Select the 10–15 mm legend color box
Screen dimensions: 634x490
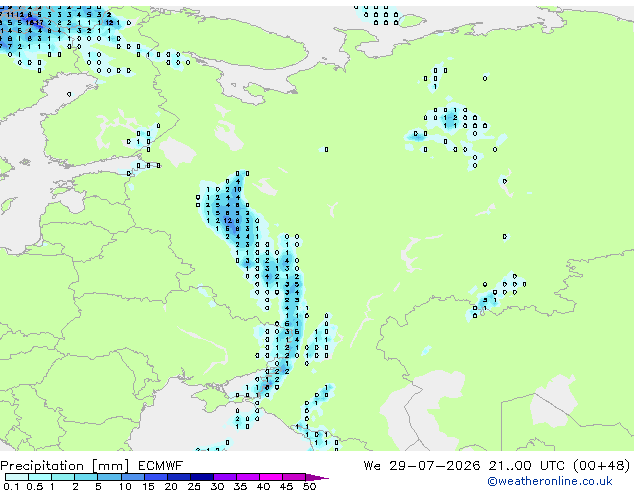click(133, 477)
